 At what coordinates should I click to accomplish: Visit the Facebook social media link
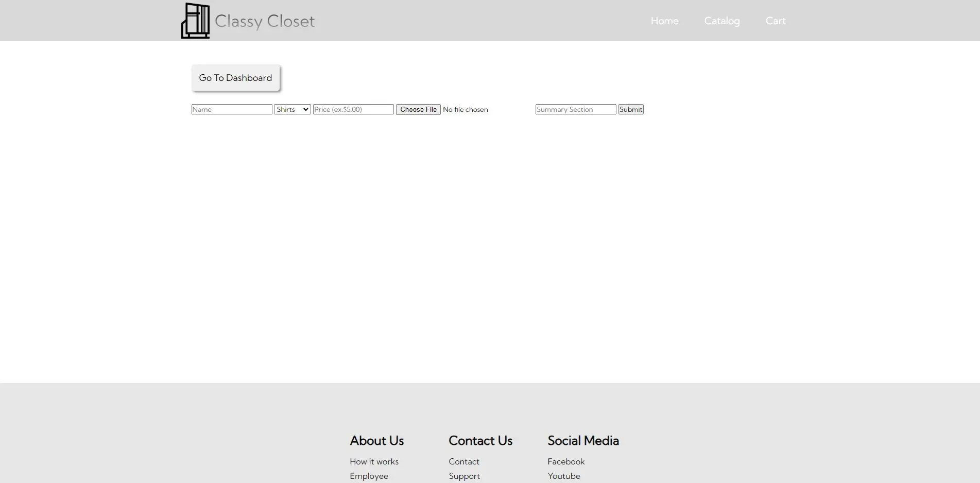click(566, 461)
